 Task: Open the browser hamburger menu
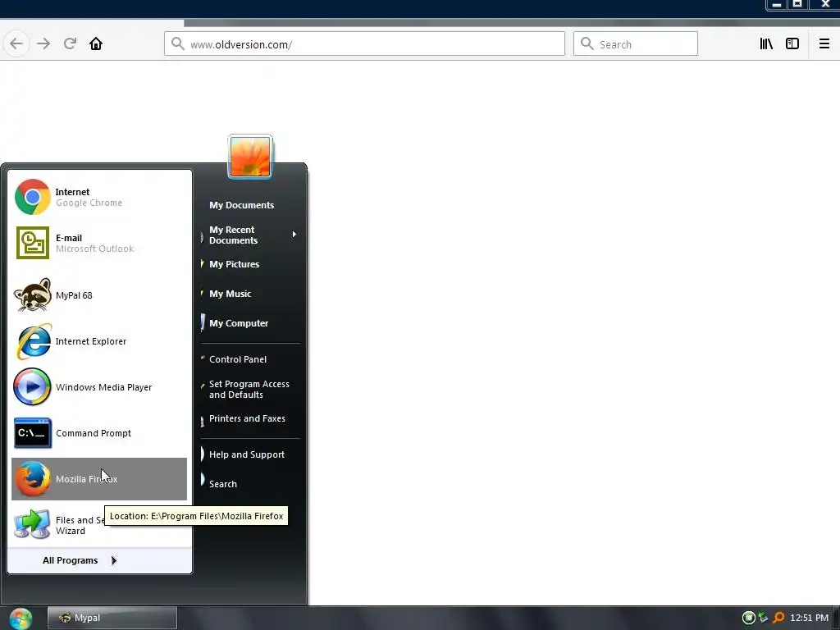tap(824, 44)
